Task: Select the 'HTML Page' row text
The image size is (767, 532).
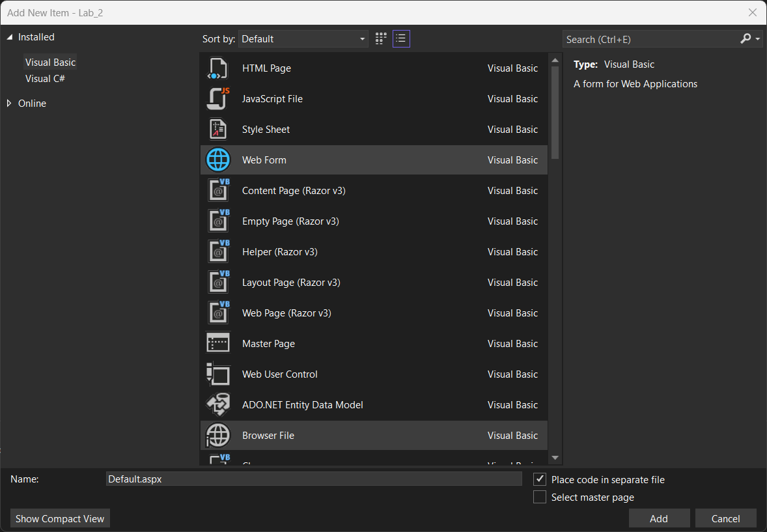Action: (266, 68)
